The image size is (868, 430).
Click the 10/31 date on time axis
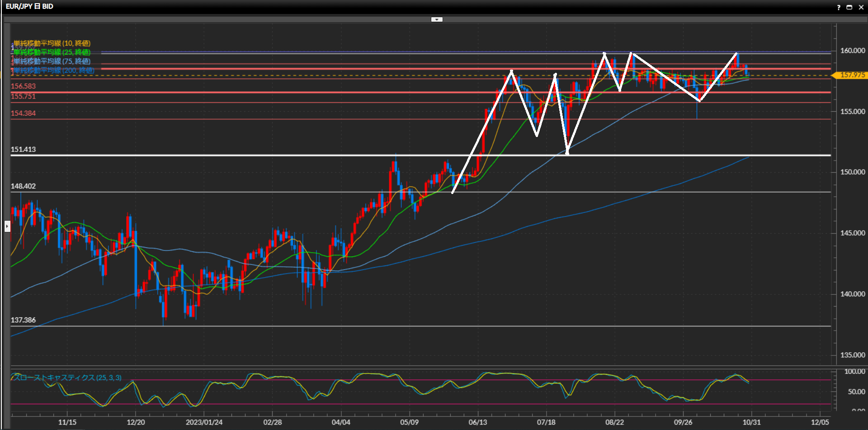pyautogui.click(x=751, y=422)
